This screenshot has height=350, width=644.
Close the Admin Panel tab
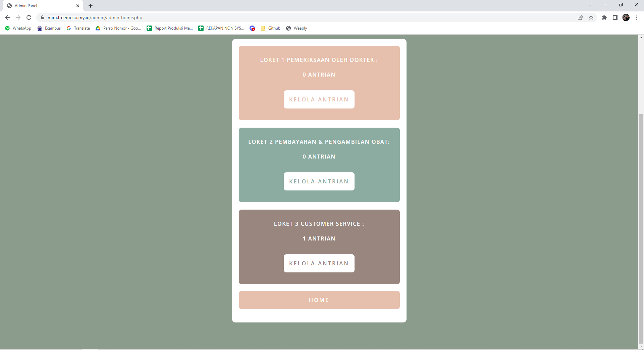point(78,6)
